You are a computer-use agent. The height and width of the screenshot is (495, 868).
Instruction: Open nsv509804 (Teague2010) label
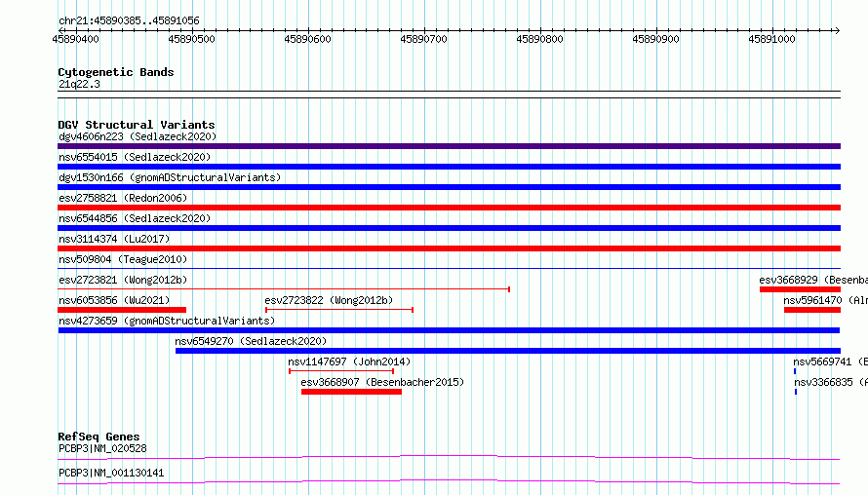[123, 259]
